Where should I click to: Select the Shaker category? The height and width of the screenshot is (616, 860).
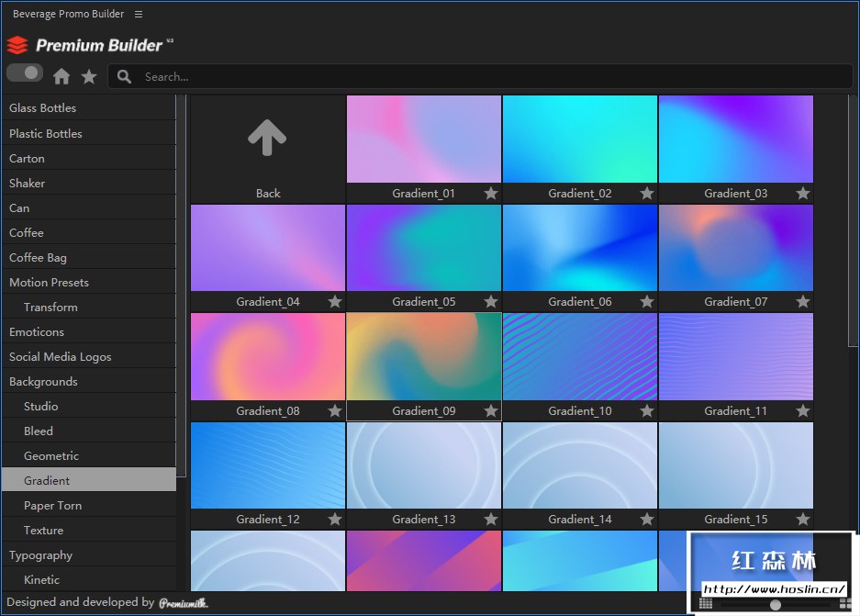coord(89,184)
